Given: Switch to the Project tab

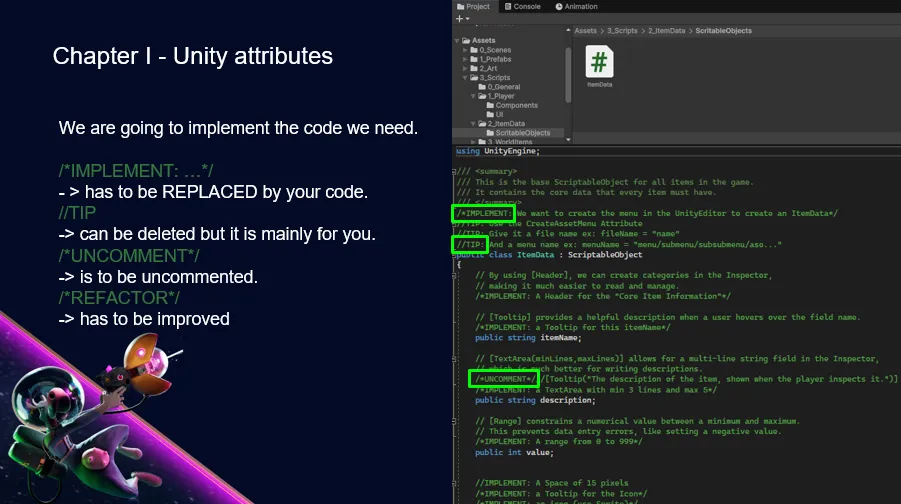Looking at the screenshot, I should tap(473, 6).
